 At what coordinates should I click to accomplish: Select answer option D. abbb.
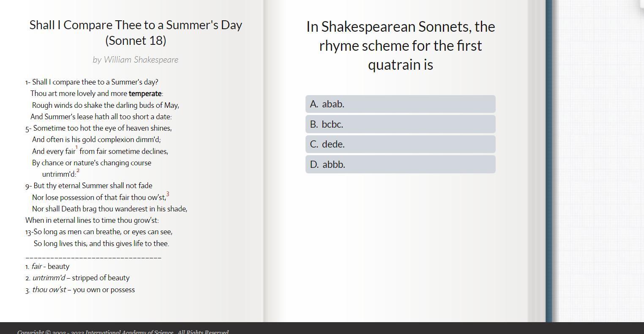coord(400,164)
